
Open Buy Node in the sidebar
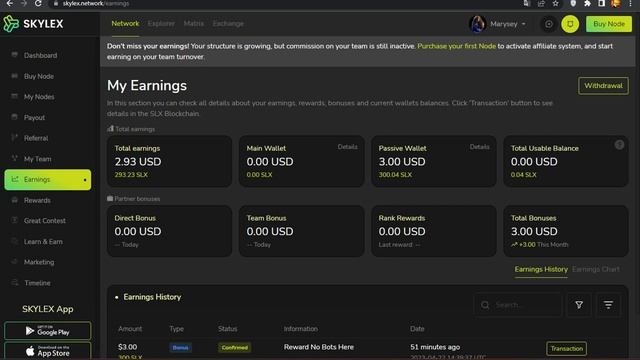[x=39, y=76]
